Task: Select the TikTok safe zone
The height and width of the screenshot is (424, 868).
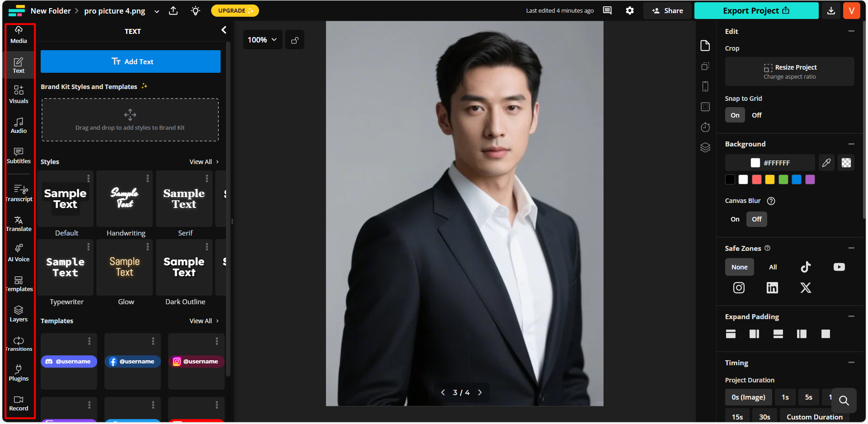Action: click(806, 267)
